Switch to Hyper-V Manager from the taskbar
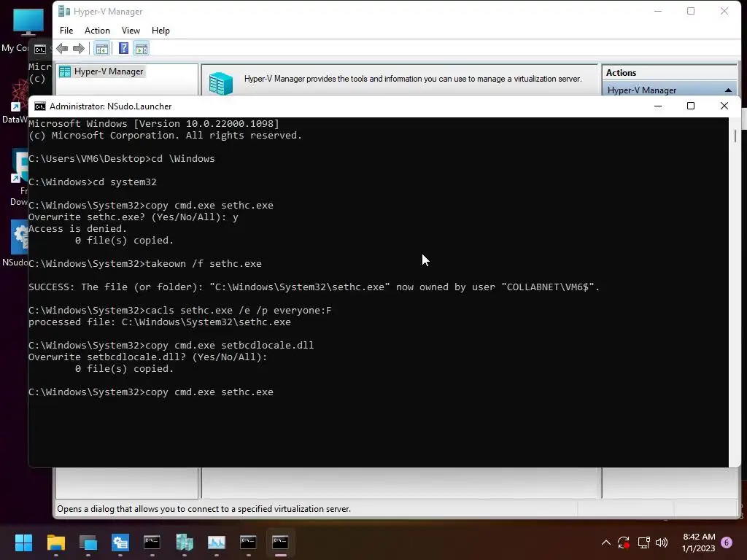747x560 pixels. click(185, 542)
